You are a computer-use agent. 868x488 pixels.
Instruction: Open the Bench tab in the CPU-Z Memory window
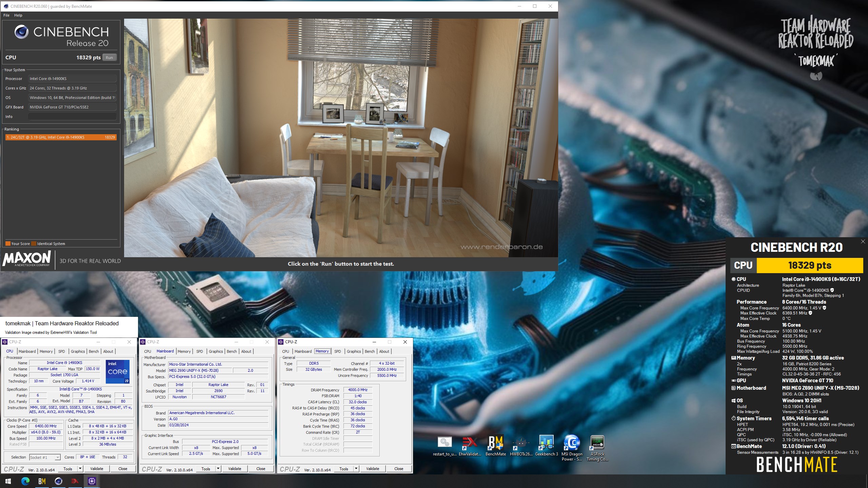(370, 351)
